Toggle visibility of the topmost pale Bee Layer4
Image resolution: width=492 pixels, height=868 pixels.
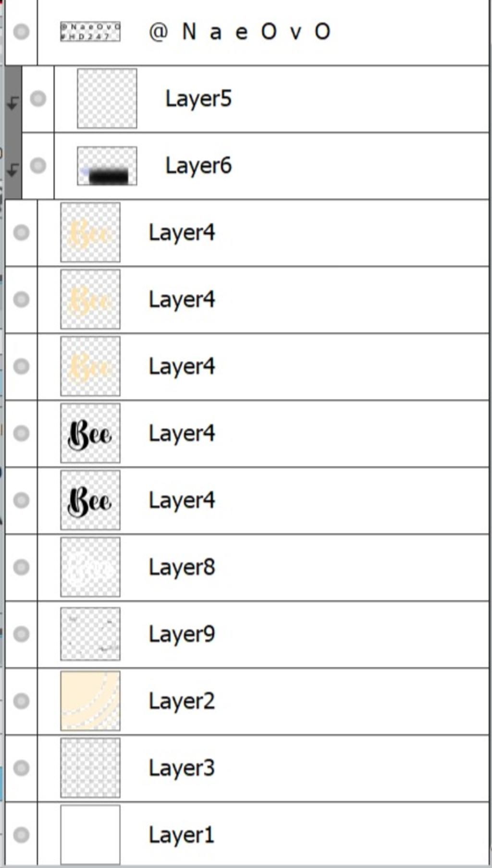[21, 232]
